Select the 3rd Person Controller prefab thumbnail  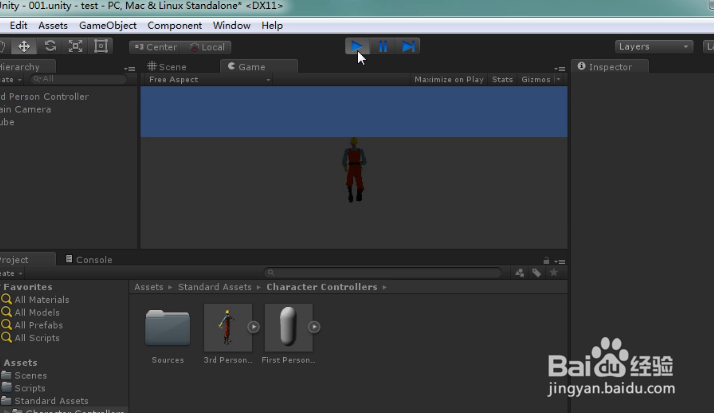click(228, 328)
